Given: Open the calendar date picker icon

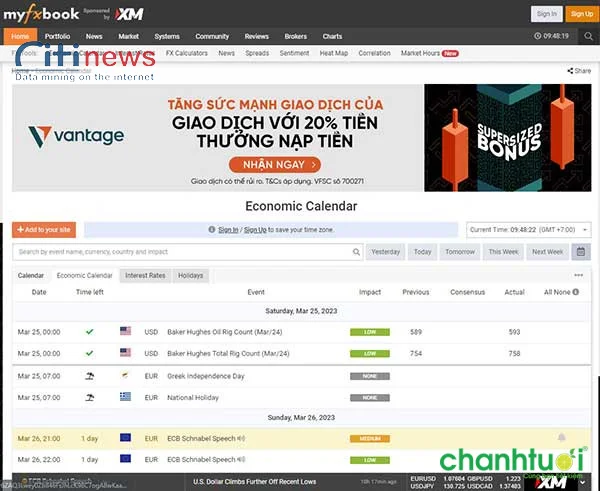Looking at the screenshot, I should [581, 252].
